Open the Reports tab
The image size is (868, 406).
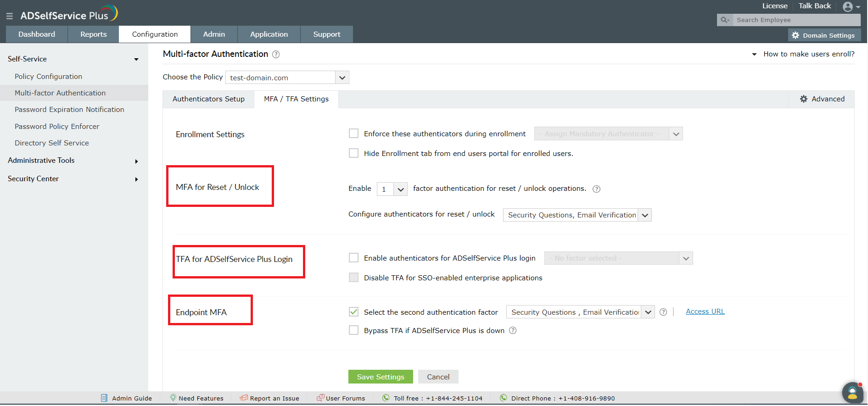(94, 34)
